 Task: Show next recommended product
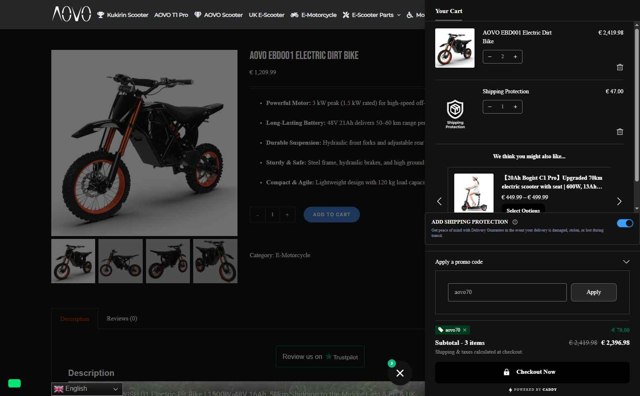[x=619, y=201]
